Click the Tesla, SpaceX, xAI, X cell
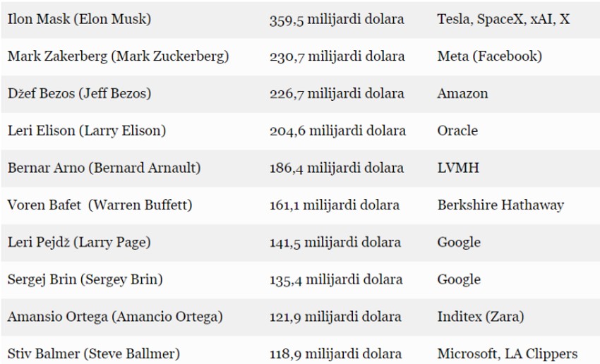 click(x=503, y=19)
